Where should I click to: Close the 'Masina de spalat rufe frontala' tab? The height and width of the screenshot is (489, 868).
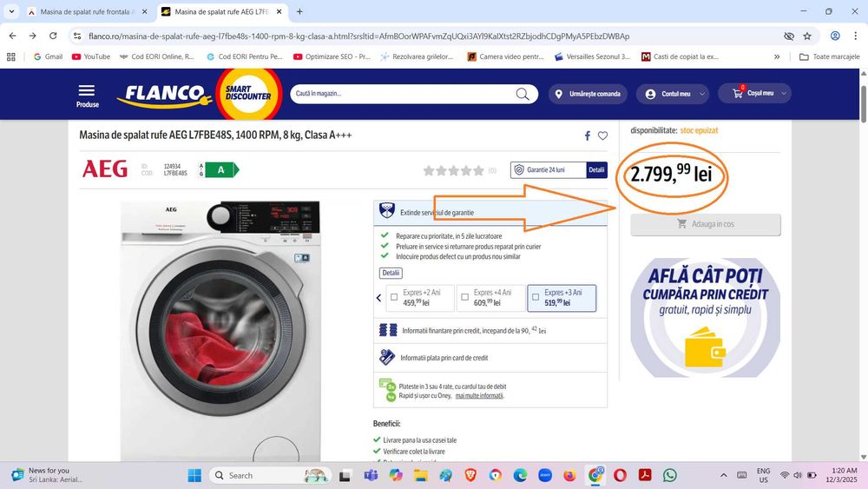pyautogui.click(x=144, y=11)
